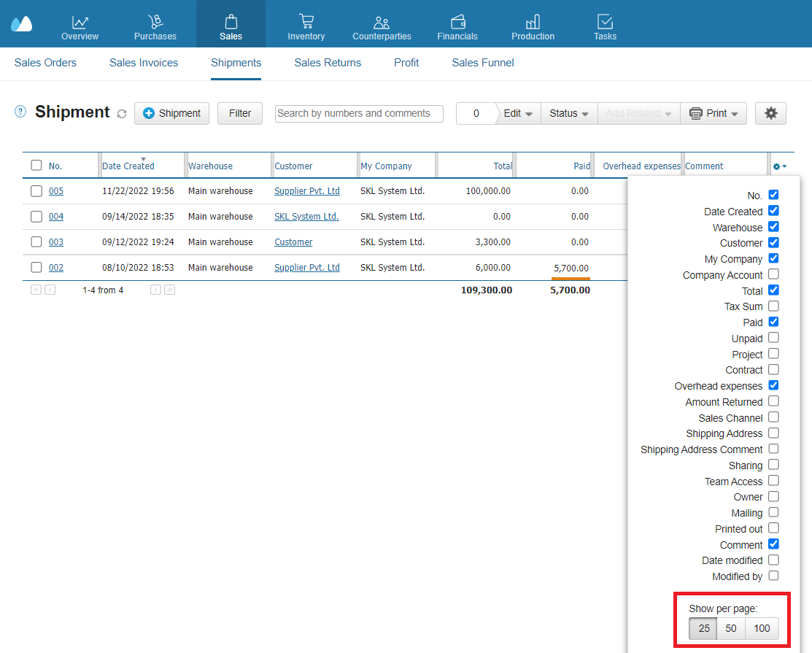Select shipment 003 checkbox

36,242
